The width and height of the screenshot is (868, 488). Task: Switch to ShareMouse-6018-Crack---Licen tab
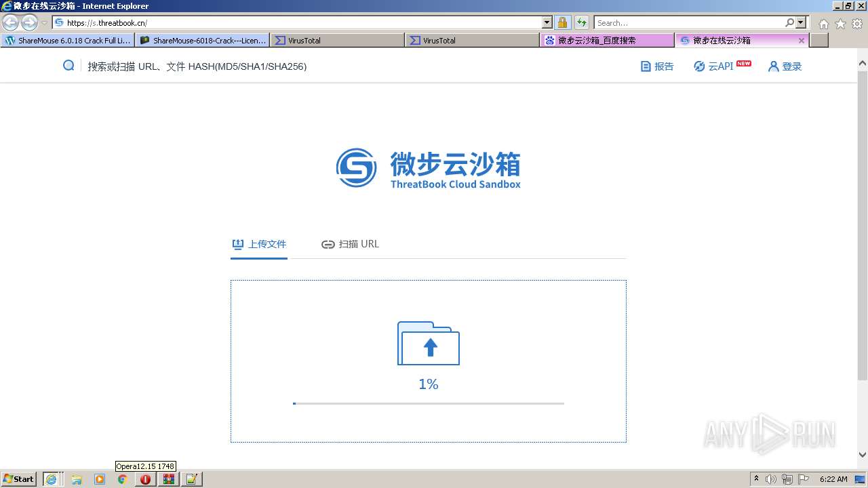coord(203,41)
